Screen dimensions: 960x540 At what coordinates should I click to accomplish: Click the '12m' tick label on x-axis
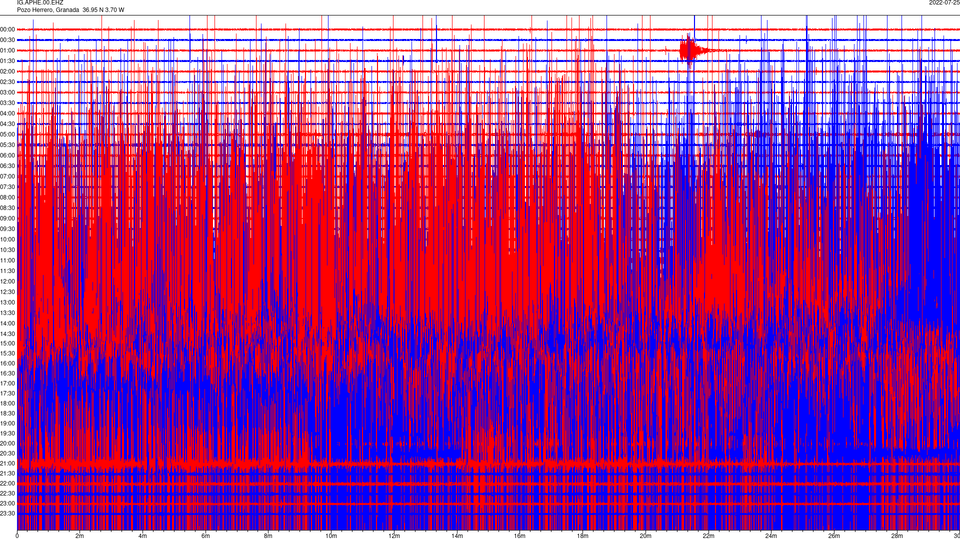coord(394,536)
